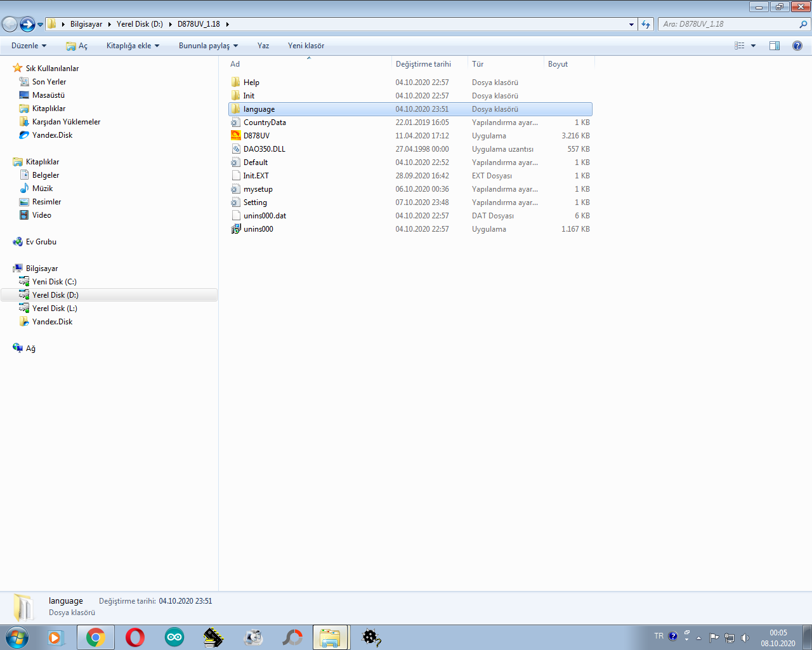Launch Opera browser from taskbar
This screenshot has width=812, height=650.
click(135, 637)
